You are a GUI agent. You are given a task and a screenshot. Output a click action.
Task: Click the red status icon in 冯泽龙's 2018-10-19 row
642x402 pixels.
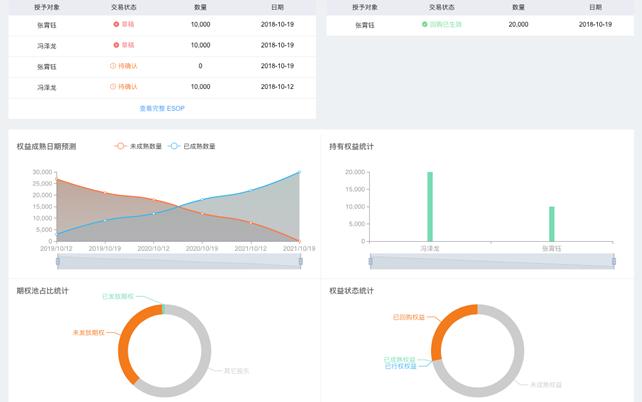coord(116,45)
